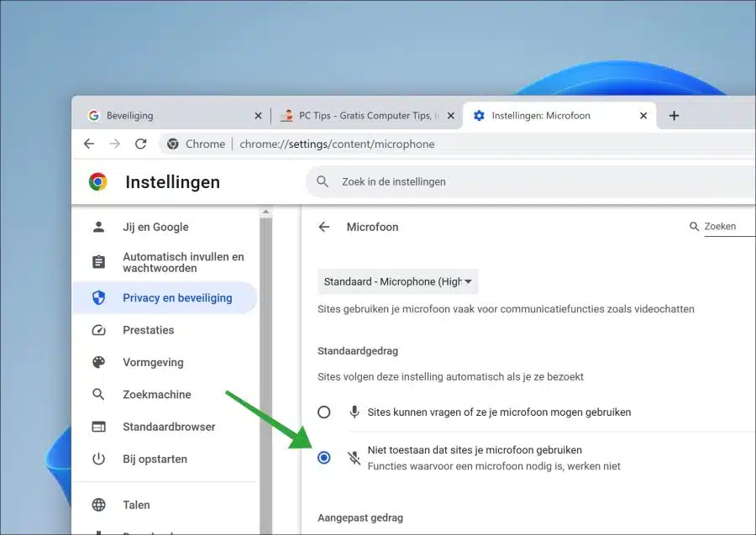Click the 'Standaardgedrag' heading

[x=358, y=351]
